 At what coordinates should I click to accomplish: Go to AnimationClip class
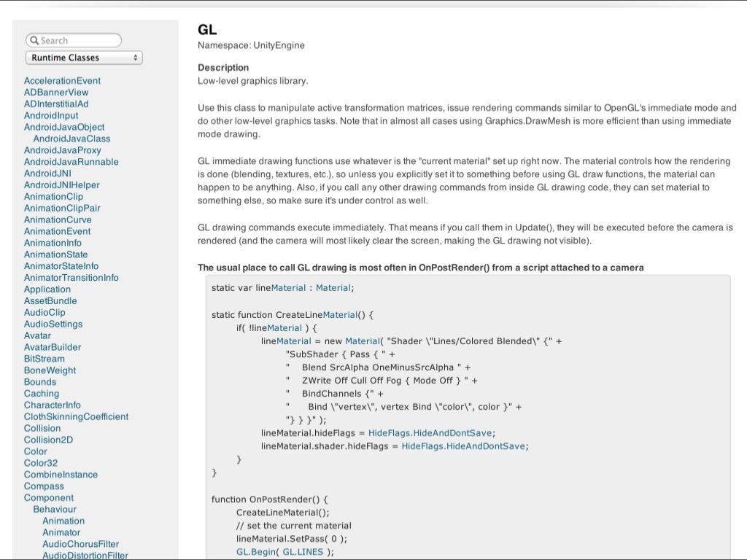point(53,197)
